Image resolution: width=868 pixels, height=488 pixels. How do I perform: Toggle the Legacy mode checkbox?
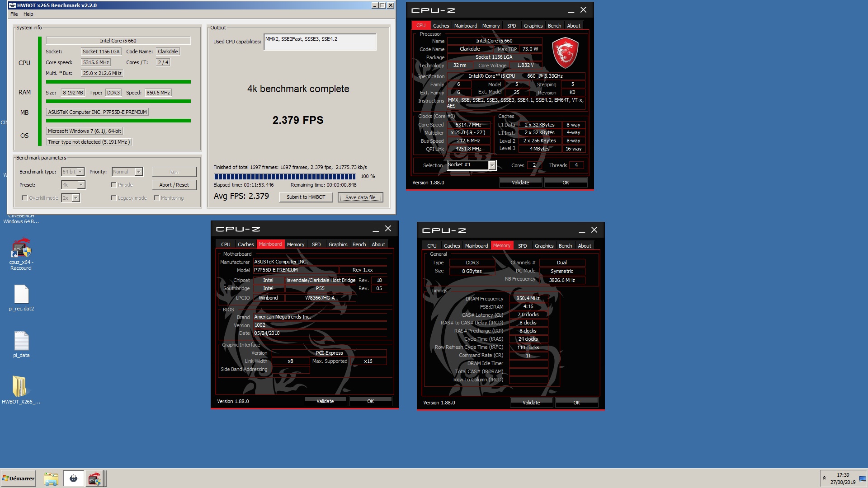click(x=113, y=198)
